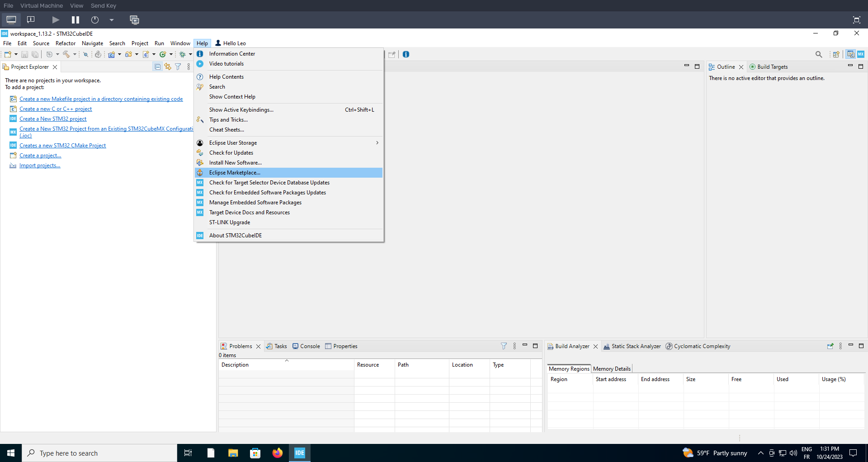Expand the new class dropdown arrow
Screen dimensions: 868x462
[x=171, y=54]
